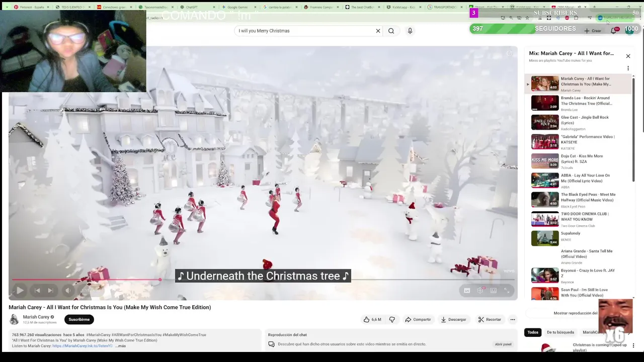Image resolution: width=644 pixels, height=362 pixels.
Task: Share video using Compartir button
Action: coord(418,319)
